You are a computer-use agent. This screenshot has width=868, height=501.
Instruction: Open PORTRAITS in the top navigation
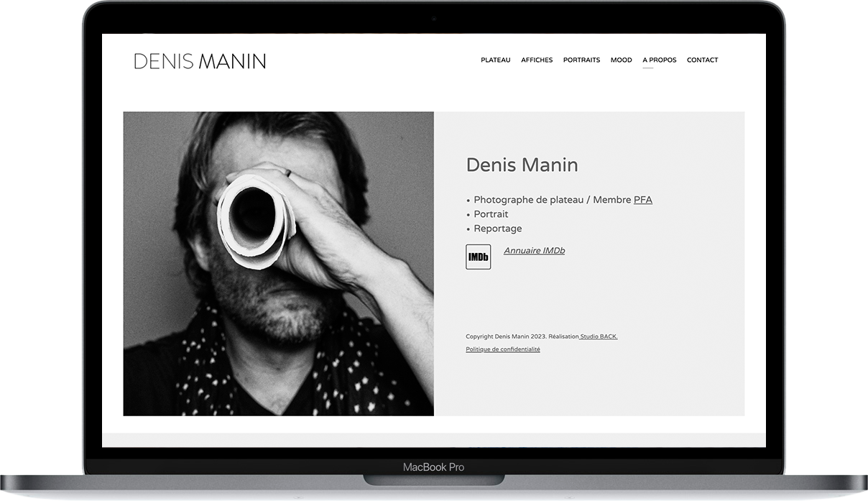(x=581, y=60)
